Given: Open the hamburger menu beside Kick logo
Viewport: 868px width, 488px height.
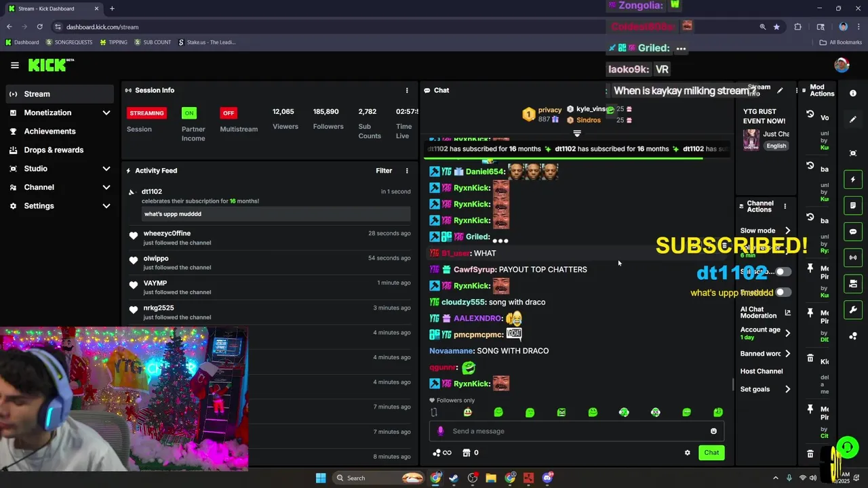Looking at the screenshot, I should [15, 65].
